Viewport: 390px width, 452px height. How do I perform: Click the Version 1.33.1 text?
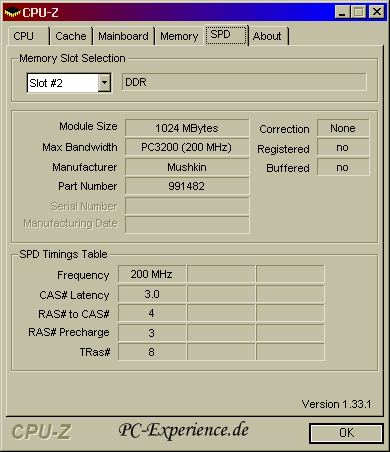336,404
